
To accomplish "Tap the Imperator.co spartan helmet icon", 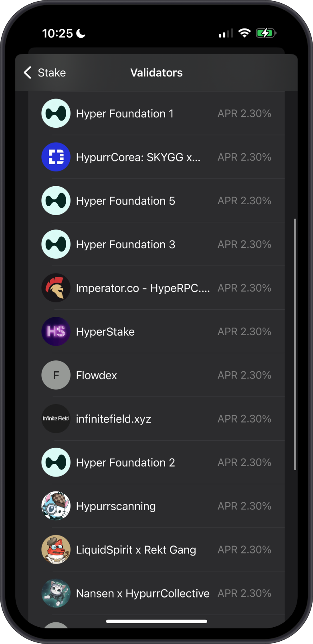I will click(56, 288).
